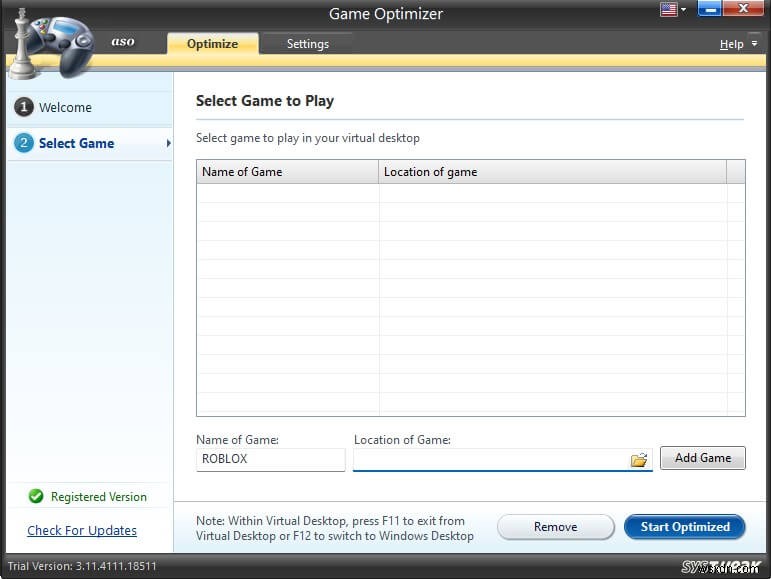The image size is (771, 579).
Task: Click the number 2 Select Game circle
Action: tap(23, 143)
